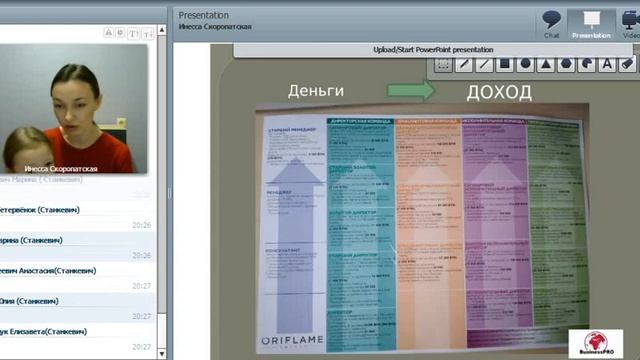Select the filled circle shape tool

coord(525,64)
